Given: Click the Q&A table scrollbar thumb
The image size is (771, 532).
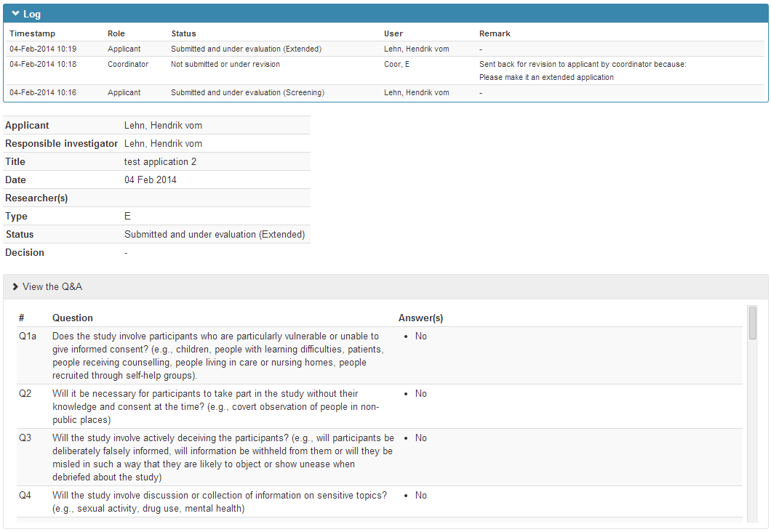Looking at the screenshot, I should tap(752, 323).
